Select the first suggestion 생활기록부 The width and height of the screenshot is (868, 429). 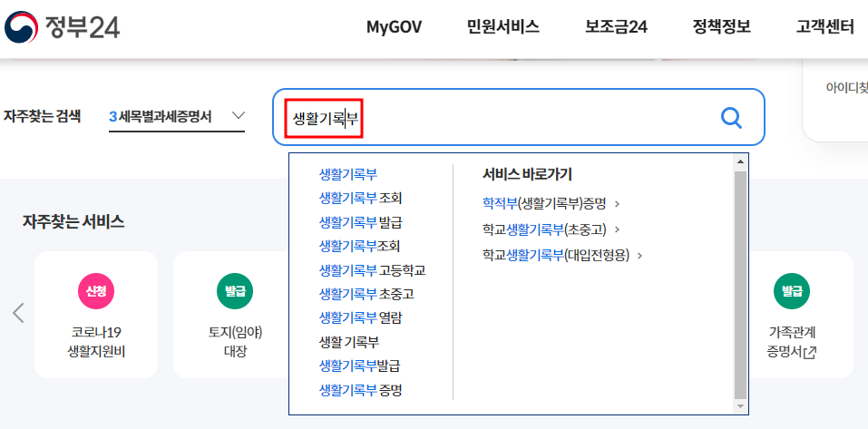(x=348, y=174)
